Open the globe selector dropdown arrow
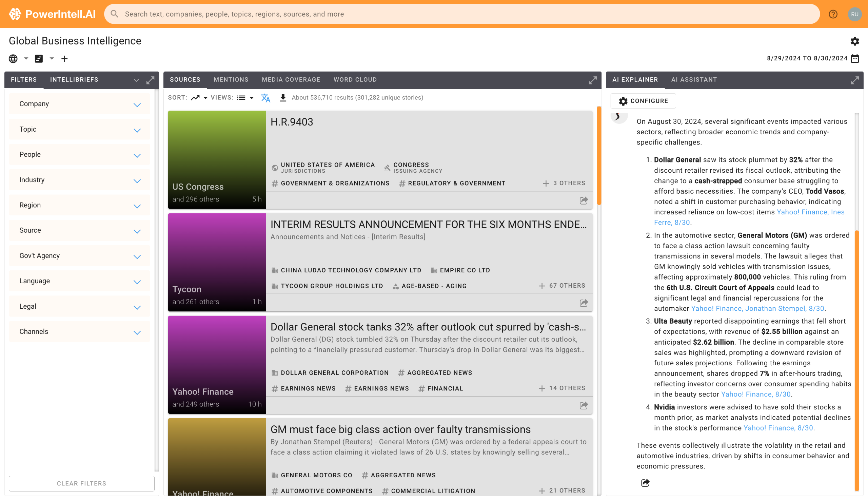The image size is (868, 500). tap(26, 59)
